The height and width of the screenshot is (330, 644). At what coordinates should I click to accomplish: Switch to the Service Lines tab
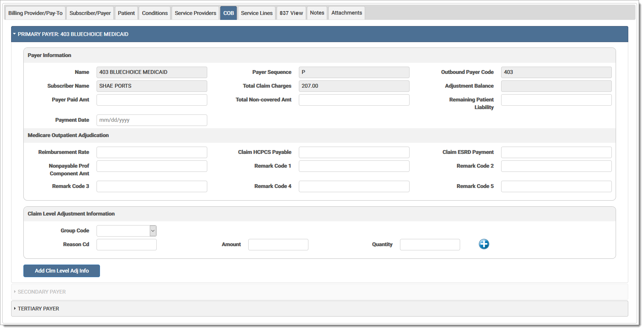(257, 13)
